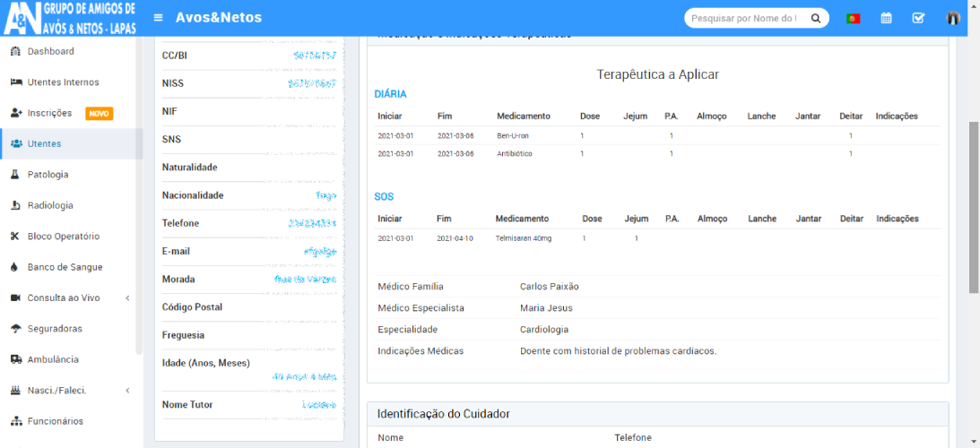Screen dimensions: 980x448
Task: Toggle the hamburger sidebar menu
Action: click(x=158, y=18)
